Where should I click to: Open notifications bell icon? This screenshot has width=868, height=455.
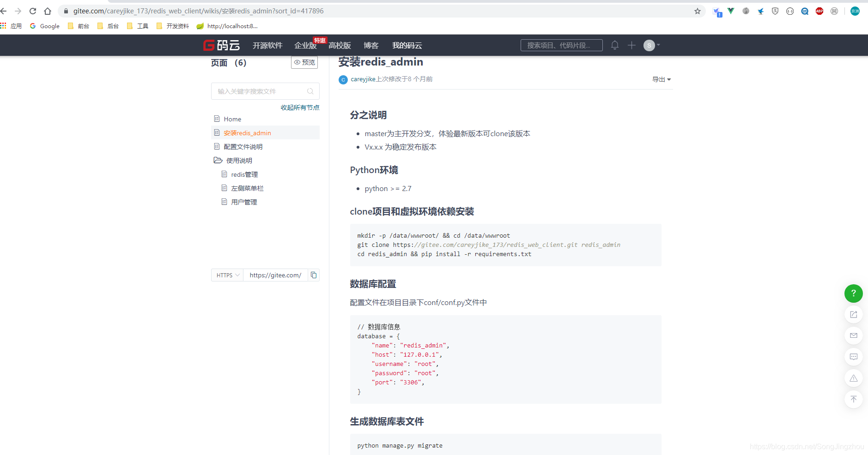[x=615, y=45]
